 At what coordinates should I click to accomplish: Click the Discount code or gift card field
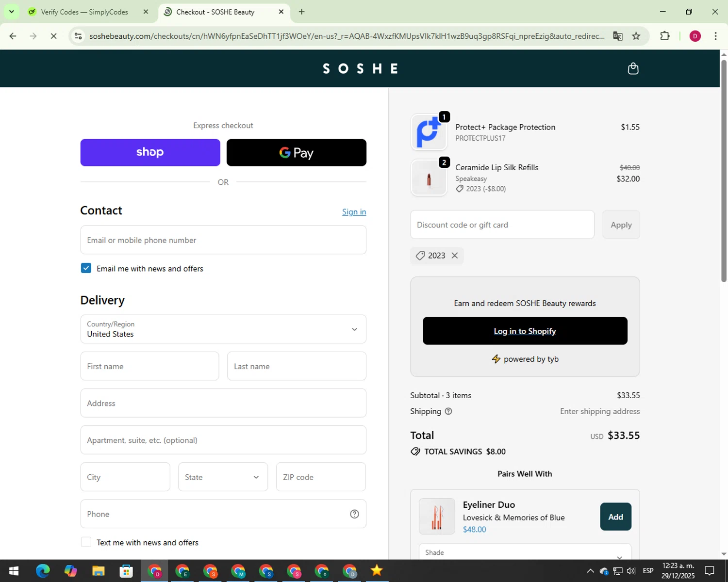pos(502,225)
